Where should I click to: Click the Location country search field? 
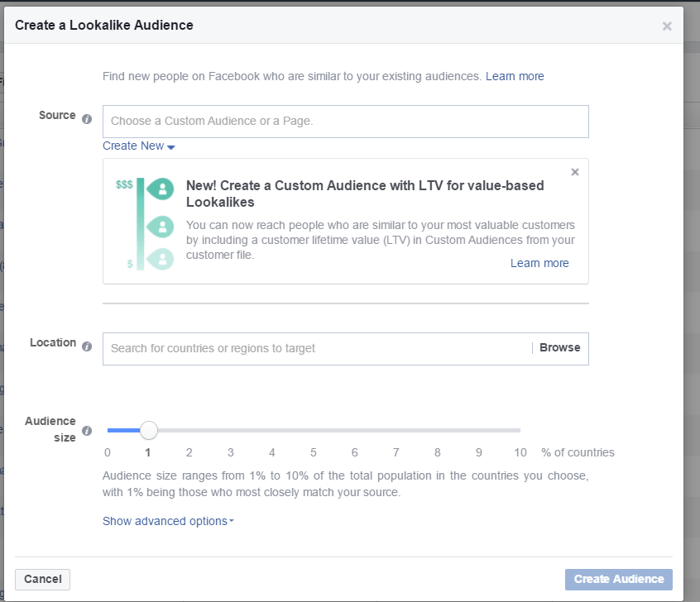click(317, 349)
